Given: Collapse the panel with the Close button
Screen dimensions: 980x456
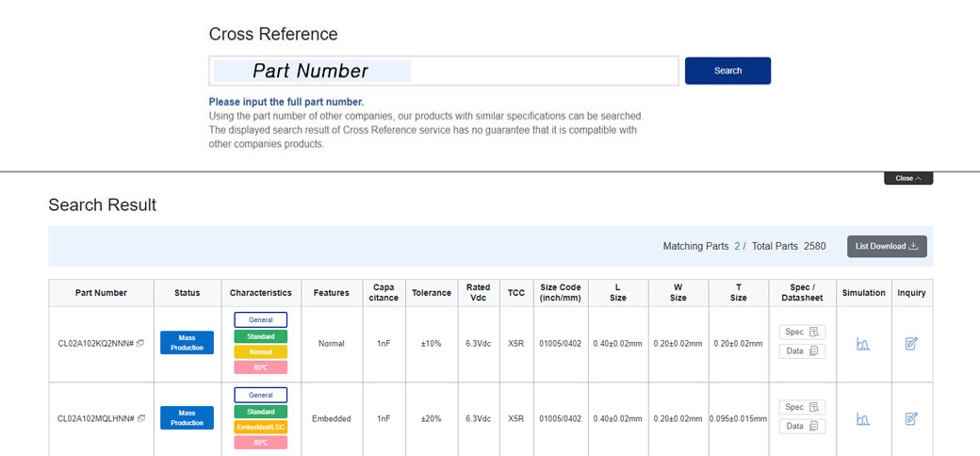Looking at the screenshot, I should pos(908,178).
